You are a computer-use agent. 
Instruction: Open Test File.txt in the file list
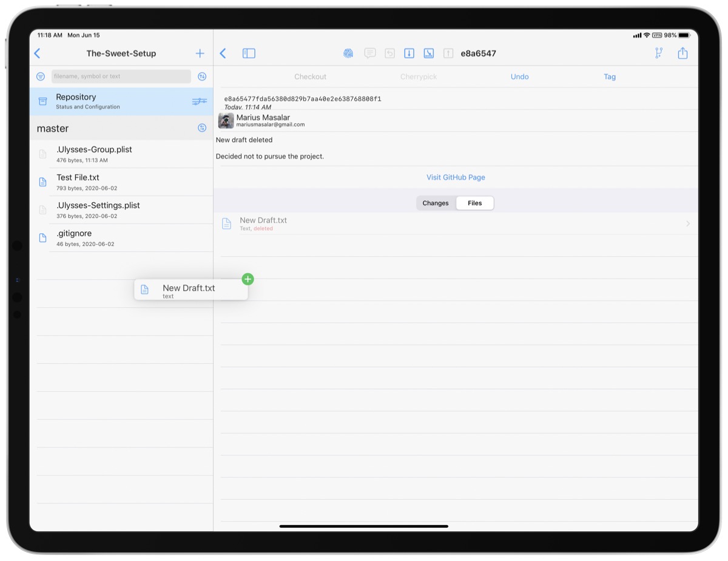point(121,182)
